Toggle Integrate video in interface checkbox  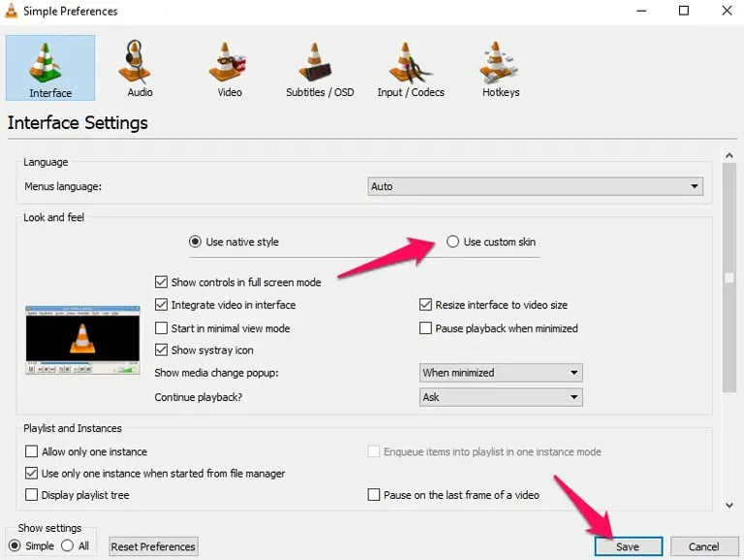162,304
